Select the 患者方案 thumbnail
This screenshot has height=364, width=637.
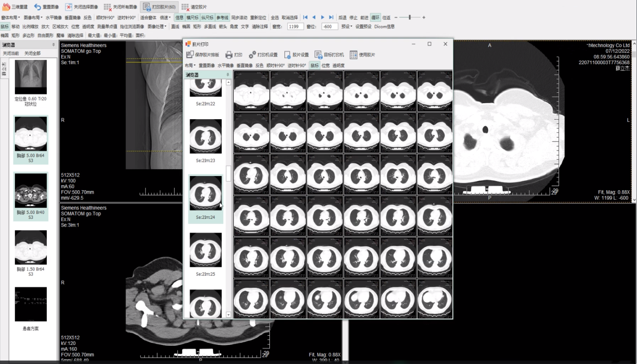pos(30,309)
